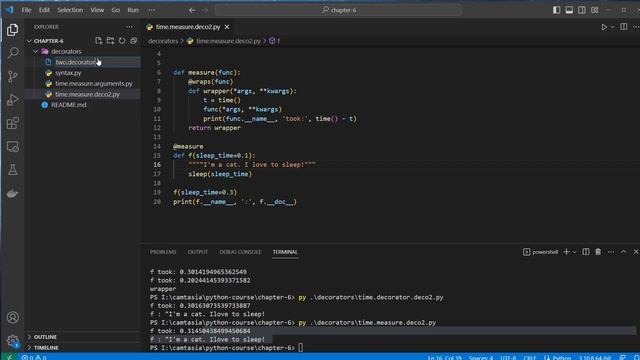The height and width of the screenshot is (360, 640).
Task: Switch to the PROBLEMS tab
Action: coord(163,252)
